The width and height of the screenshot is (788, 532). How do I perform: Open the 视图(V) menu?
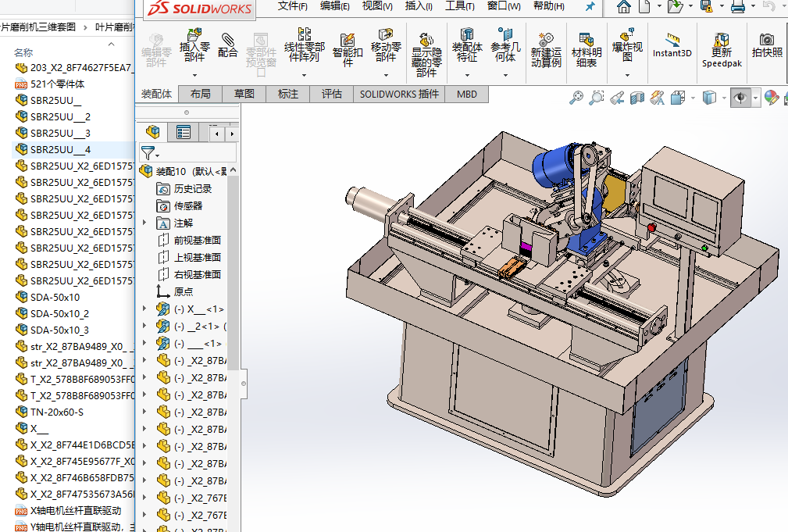[x=377, y=6]
